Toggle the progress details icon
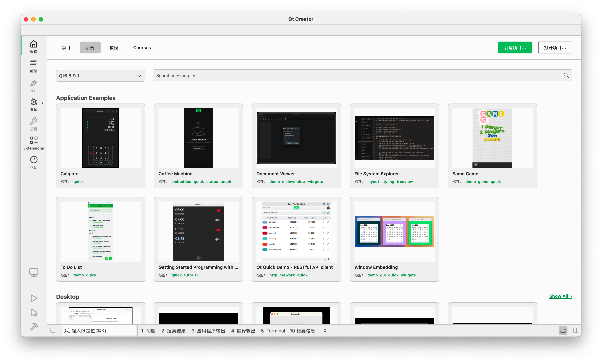 click(563, 331)
